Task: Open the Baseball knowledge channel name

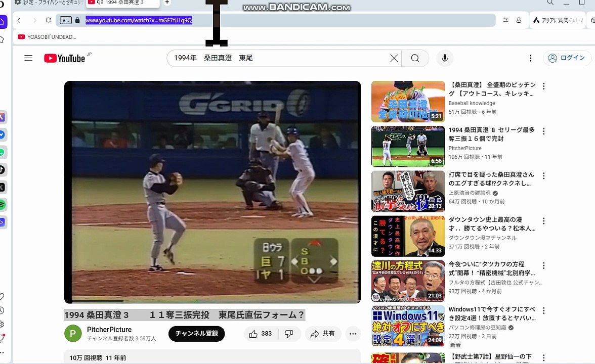Action: click(x=472, y=103)
